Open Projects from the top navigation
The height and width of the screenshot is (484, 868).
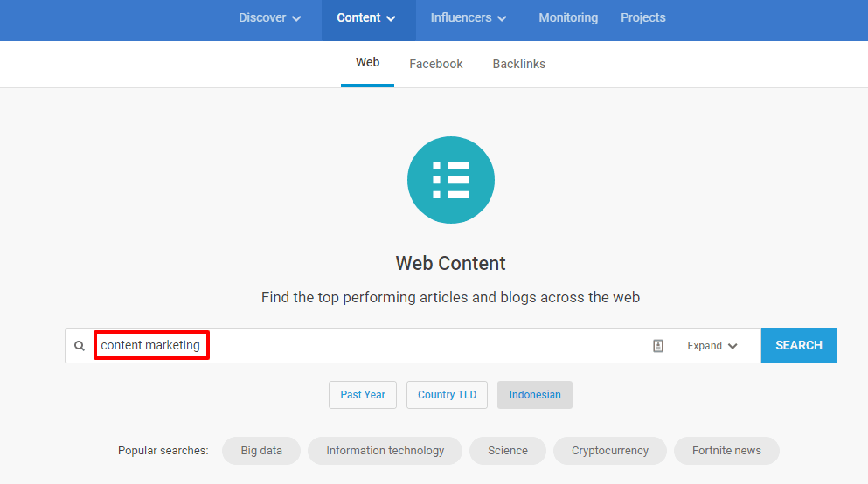(642, 18)
